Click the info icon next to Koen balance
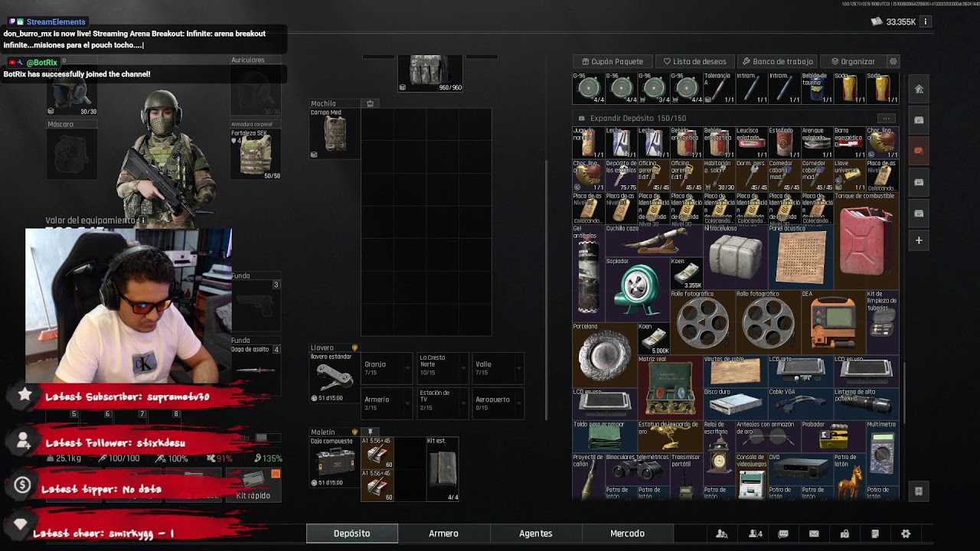The height and width of the screenshot is (551, 980). (926, 21)
